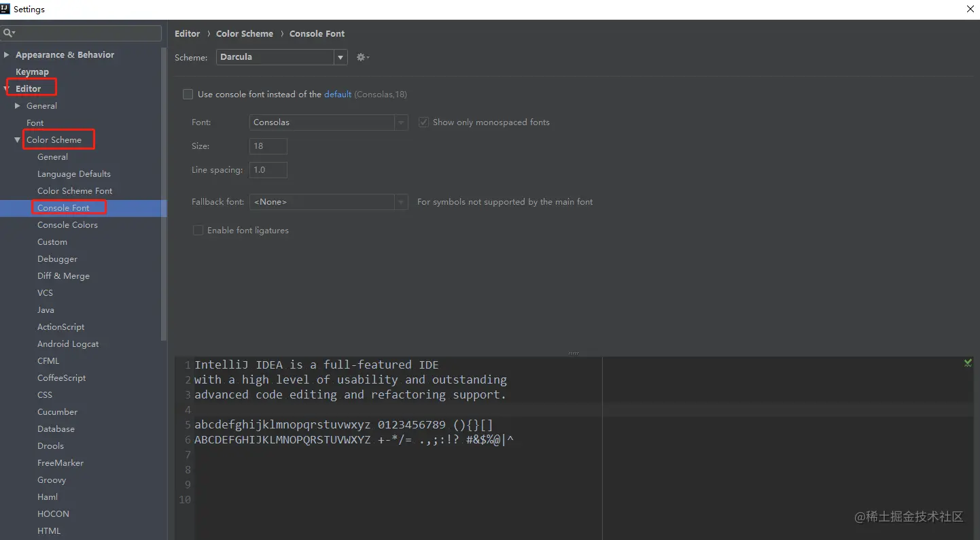Focus the settings search box
This screenshot has width=980, height=540.
(82, 33)
